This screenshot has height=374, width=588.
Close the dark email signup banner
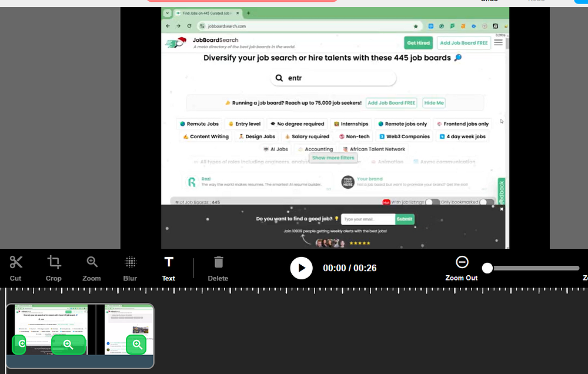tap(502, 209)
